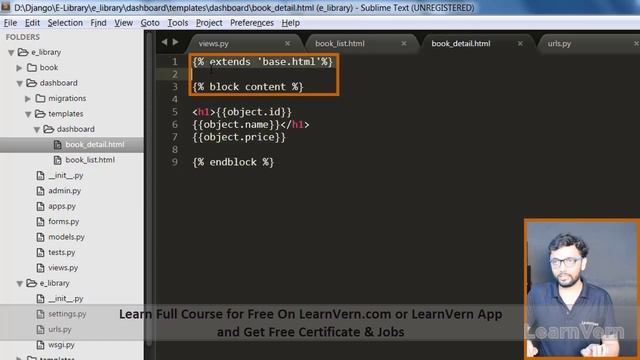
Task: Open the Project menu
Action: [x=209, y=23]
